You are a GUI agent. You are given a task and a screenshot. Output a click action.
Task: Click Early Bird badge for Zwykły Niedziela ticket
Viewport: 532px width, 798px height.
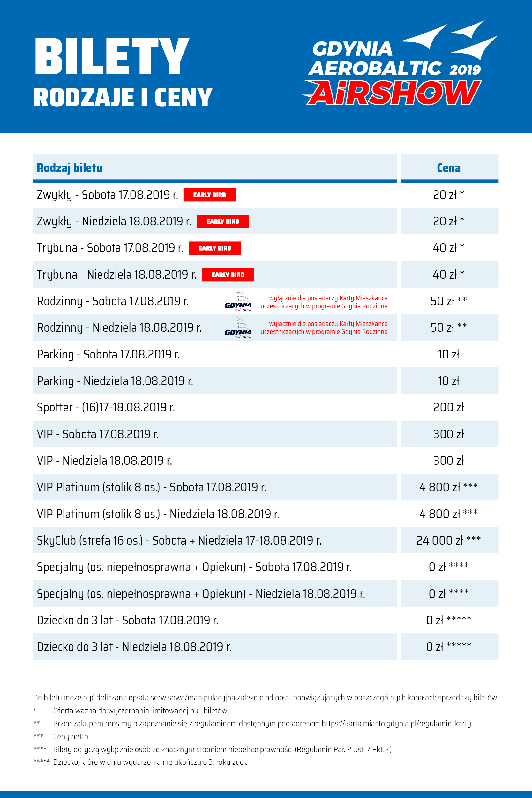click(222, 222)
